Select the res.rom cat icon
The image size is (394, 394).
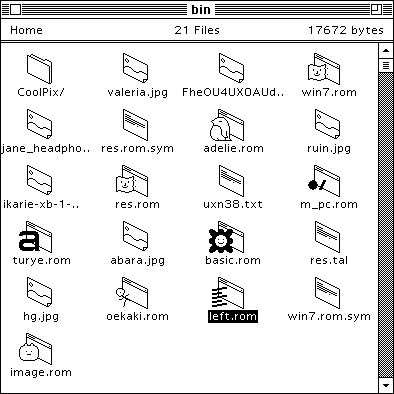tap(132, 181)
